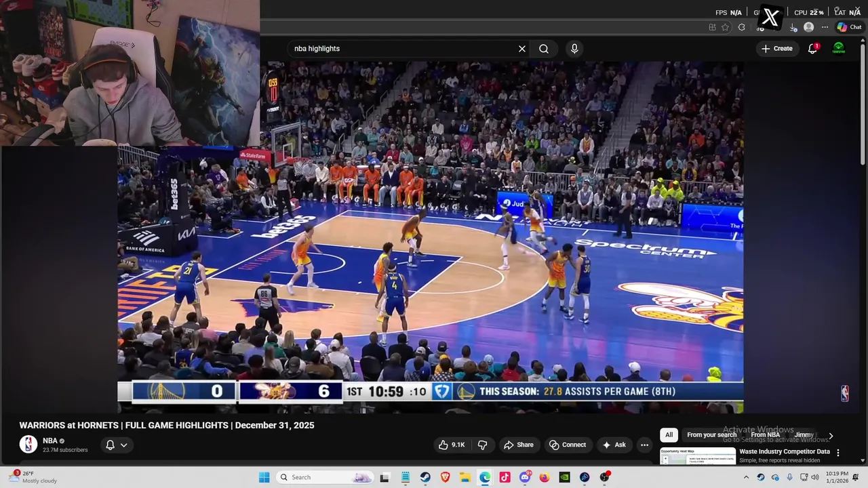The height and width of the screenshot is (488, 868).
Task: Open the browser three-dot settings menu
Action: pyautogui.click(x=825, y=27)
